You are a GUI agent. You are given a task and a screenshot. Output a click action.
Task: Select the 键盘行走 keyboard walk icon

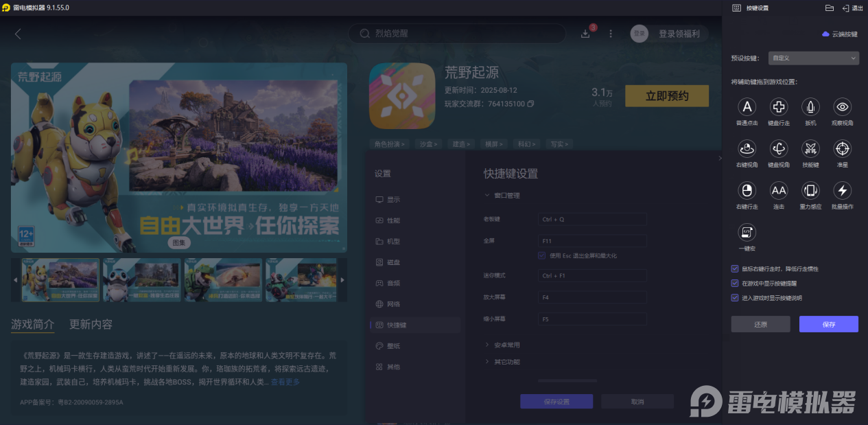click(x=778, y=108)
